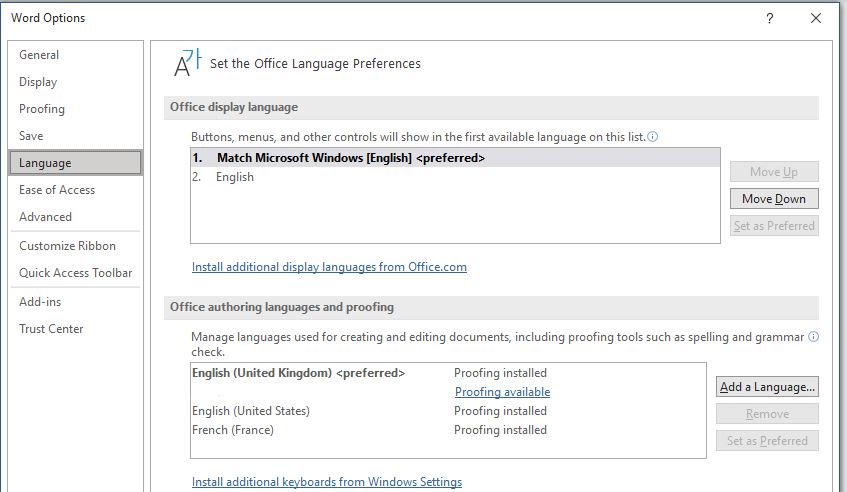Click Proofing installed status for French (France)
This screenshot has width=847, height=492.
(x=500, y=430)
